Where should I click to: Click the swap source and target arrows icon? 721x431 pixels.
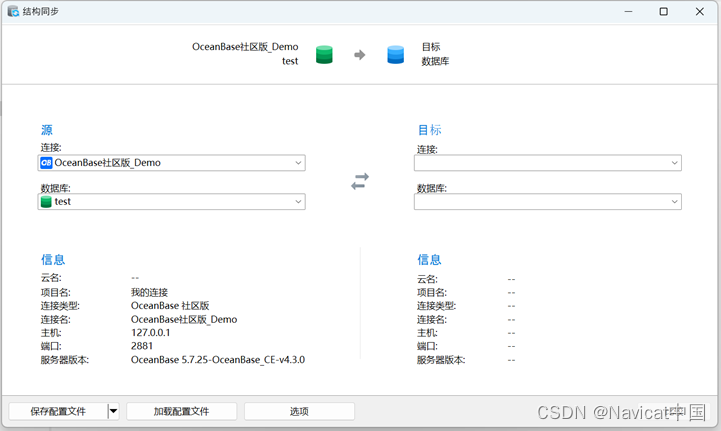(360, 181)
